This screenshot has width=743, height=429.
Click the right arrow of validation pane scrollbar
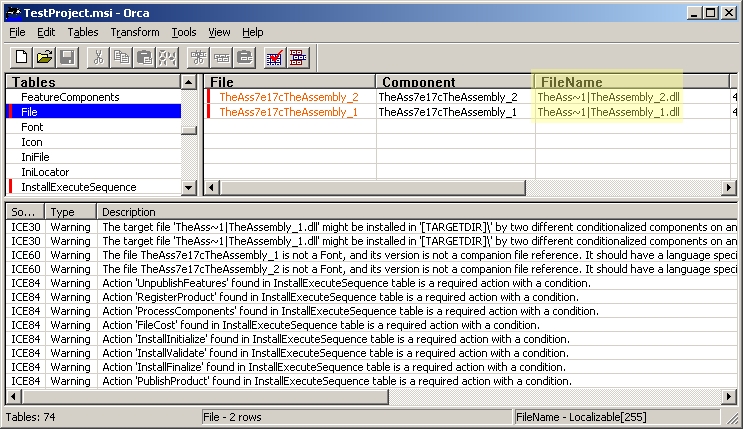point(728,396)
